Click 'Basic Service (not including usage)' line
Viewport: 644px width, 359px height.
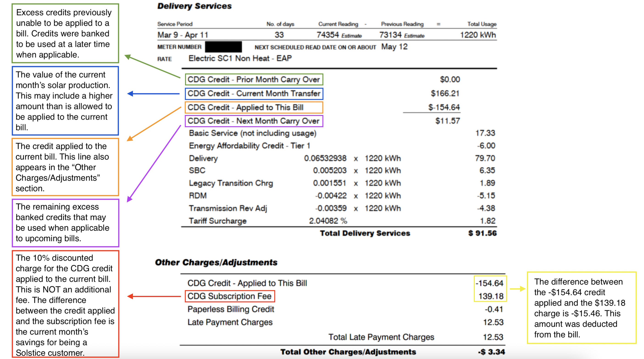(x=253, y=133)
